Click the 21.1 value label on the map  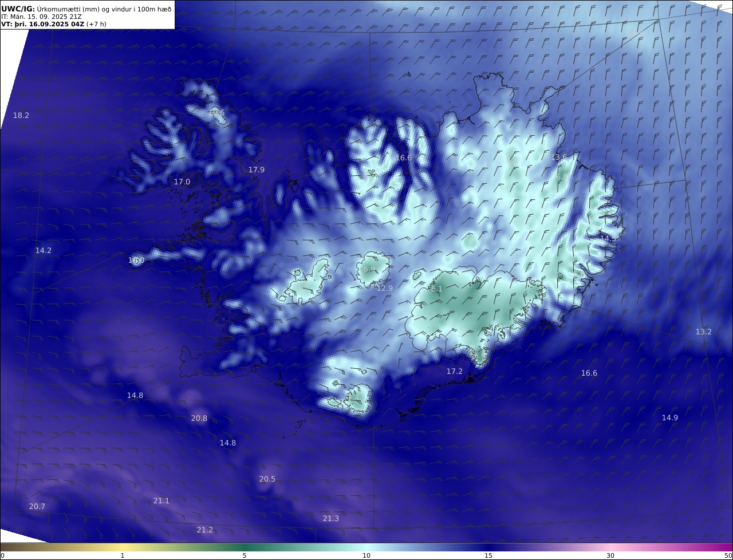coord(161,501)
